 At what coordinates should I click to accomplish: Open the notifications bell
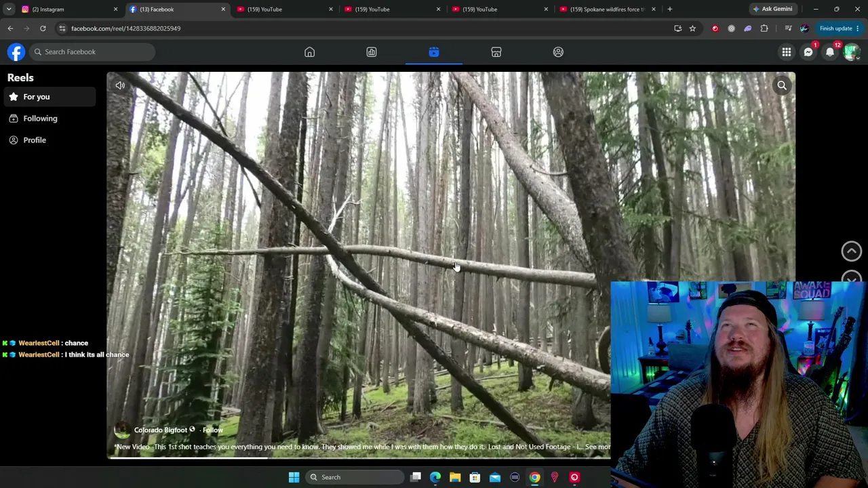830,52
